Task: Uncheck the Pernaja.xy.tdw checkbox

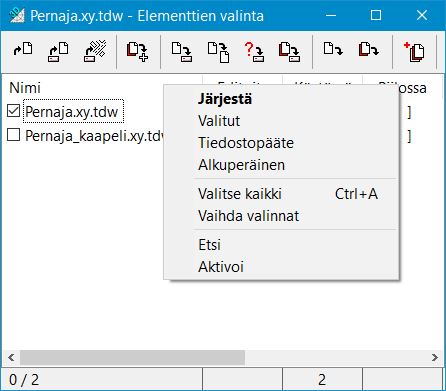Action: pyautogui.click(x=13, y=111)
